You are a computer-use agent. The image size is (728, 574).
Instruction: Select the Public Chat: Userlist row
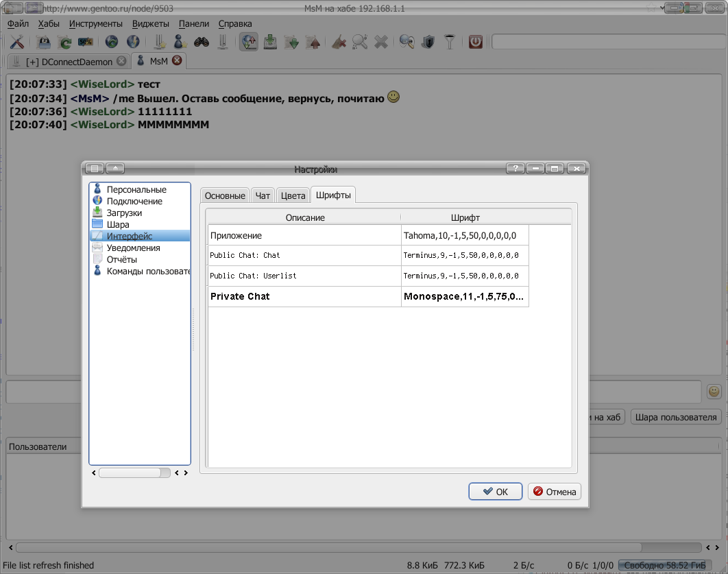point(368,276)
